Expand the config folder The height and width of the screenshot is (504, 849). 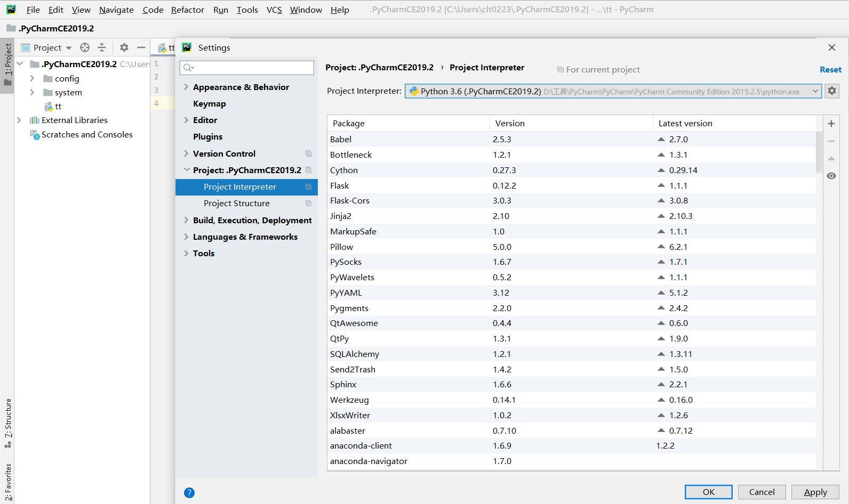(x=32, y=78)
